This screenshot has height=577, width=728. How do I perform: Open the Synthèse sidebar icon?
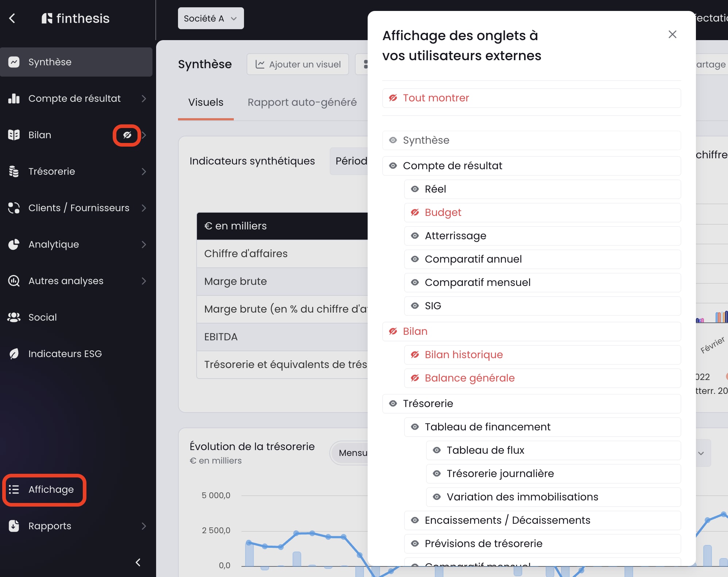pos(14,62)
